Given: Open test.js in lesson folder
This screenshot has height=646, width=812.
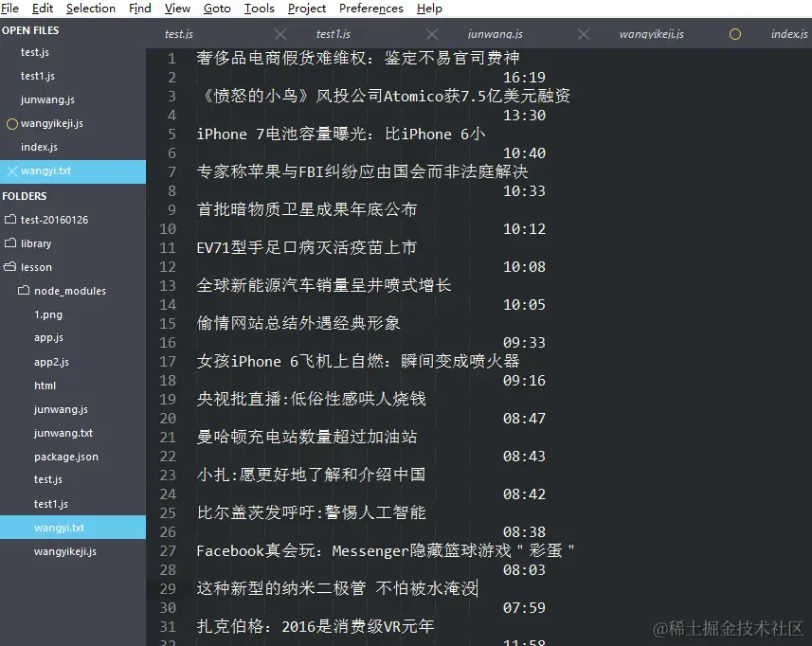Looking at the screenshot, I should tap(48, 480).
